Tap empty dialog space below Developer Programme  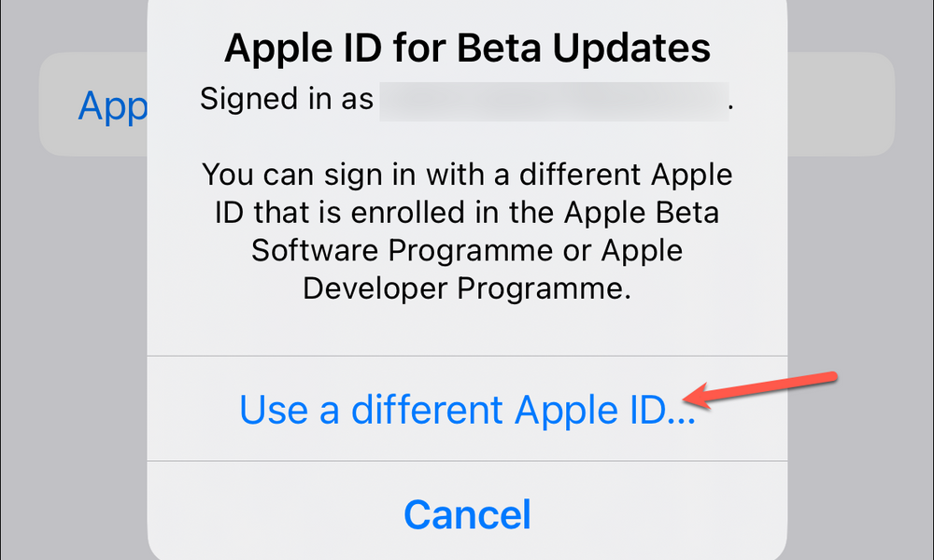pos(467,331)
